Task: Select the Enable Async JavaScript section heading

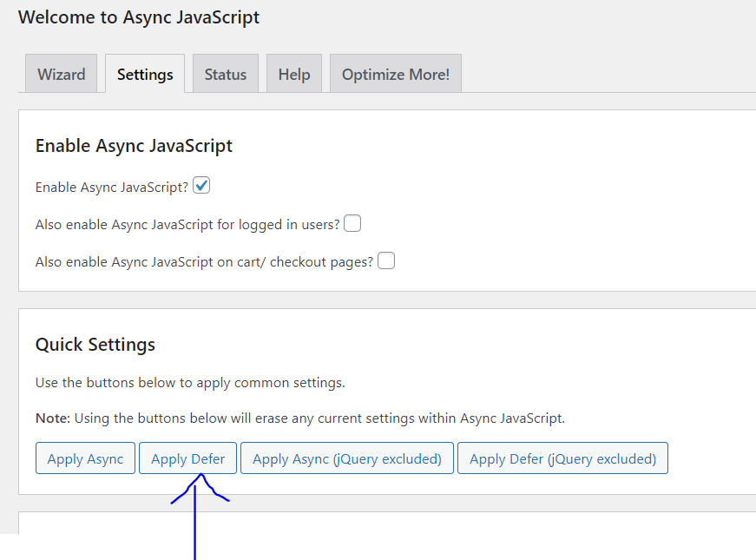Action: [134, 146]
